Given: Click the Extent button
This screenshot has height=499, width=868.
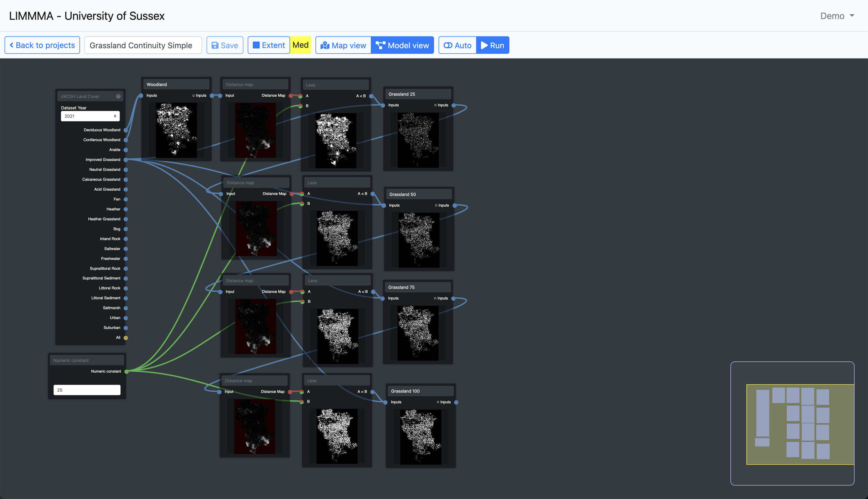Looking at the screenshot, I should 269,45.
